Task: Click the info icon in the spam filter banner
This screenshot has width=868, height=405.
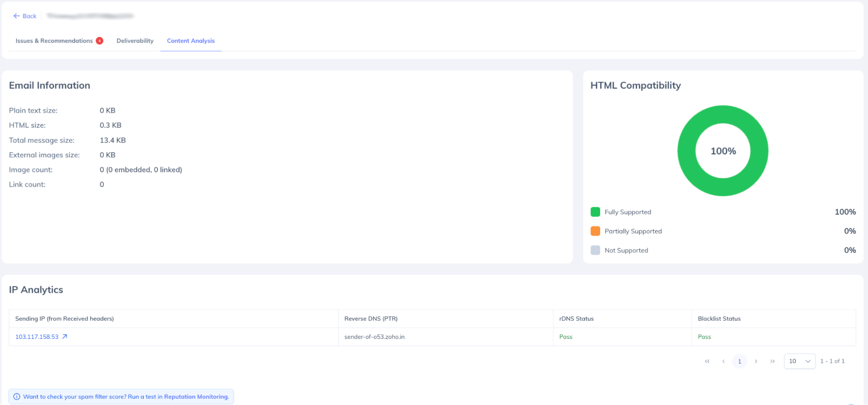Action: [17, 397]
